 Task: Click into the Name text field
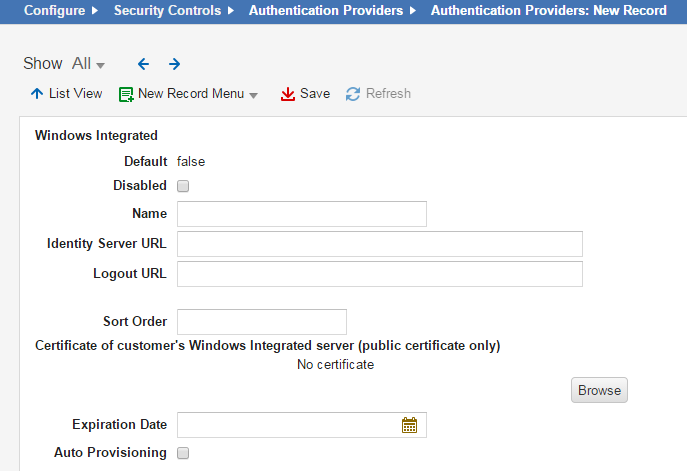click(x=301, y=214)
